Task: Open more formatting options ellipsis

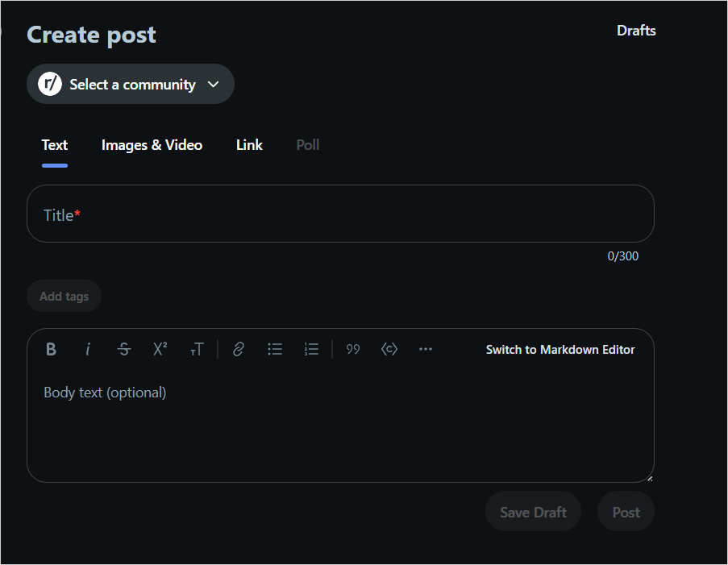Action: (x=426, y=349)
